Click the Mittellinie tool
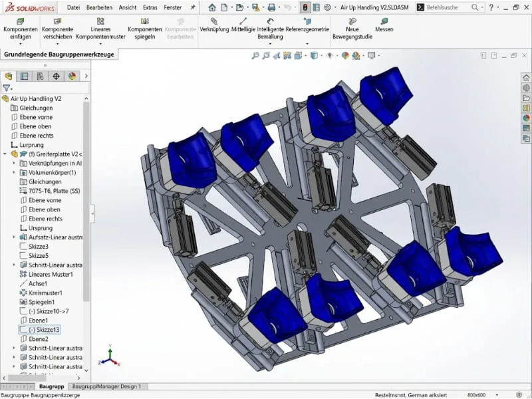The width and height of the screenshot is (532, 399). click(x=243, y=25)
